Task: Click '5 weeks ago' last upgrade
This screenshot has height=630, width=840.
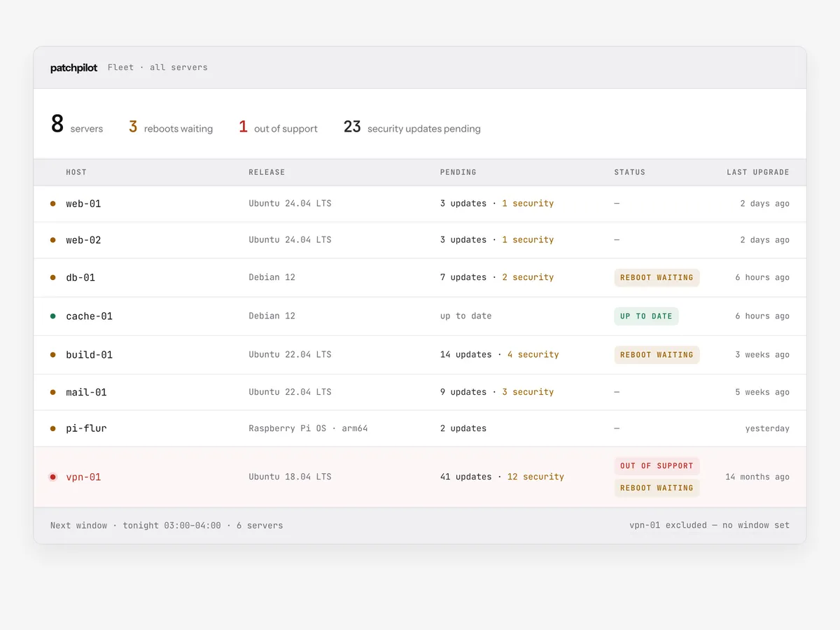Action: [x=762, y=393]
